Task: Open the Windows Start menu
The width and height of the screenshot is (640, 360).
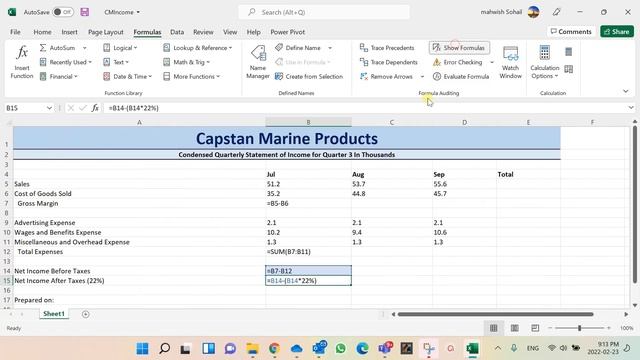Action: click(x=142, y=348)
